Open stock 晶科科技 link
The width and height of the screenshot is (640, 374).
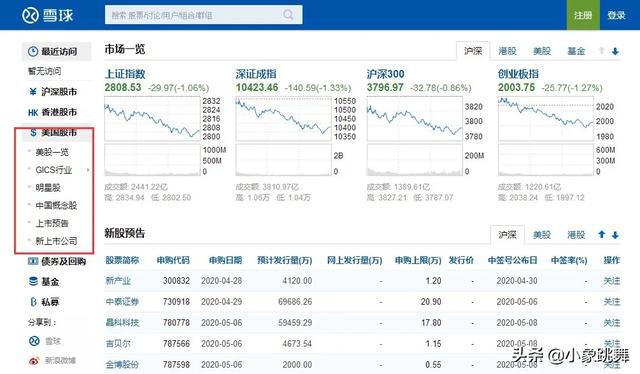(122, 323)
